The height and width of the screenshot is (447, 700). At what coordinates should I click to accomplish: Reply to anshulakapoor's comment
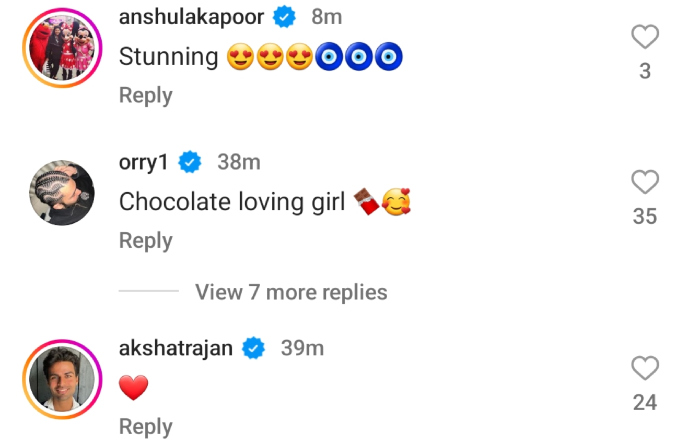click(146, 95)
